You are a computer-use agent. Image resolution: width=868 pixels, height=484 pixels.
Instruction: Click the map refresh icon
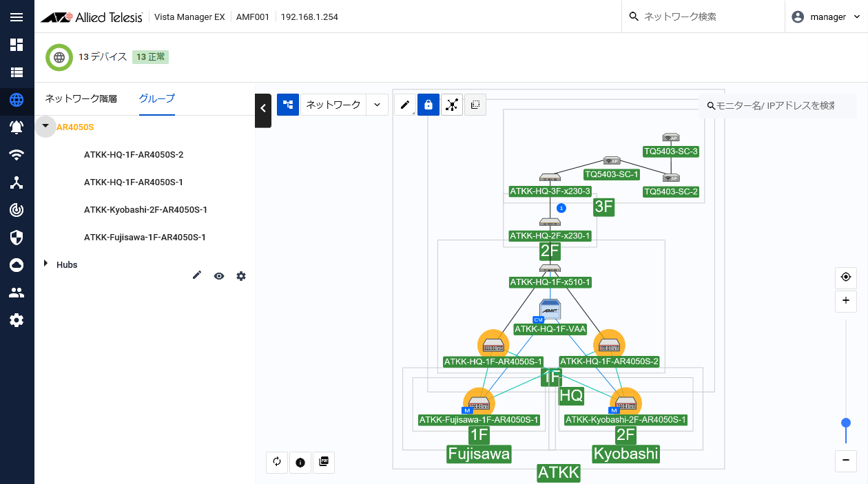click(x=277, y=462)
